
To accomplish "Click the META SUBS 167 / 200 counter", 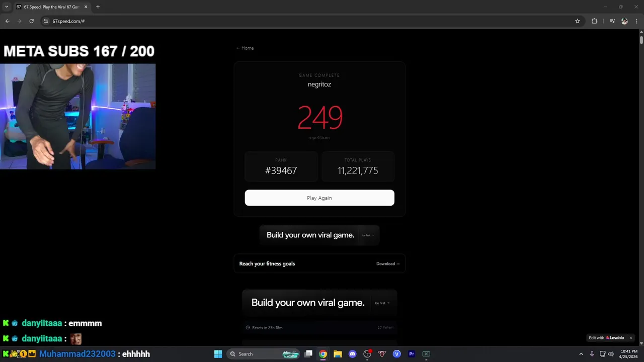I will point(79,51).
